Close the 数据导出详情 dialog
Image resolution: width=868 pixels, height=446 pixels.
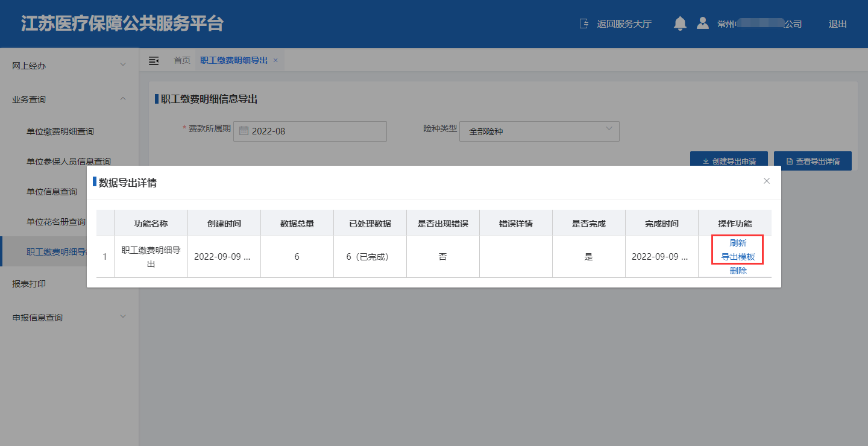point(767,181)
